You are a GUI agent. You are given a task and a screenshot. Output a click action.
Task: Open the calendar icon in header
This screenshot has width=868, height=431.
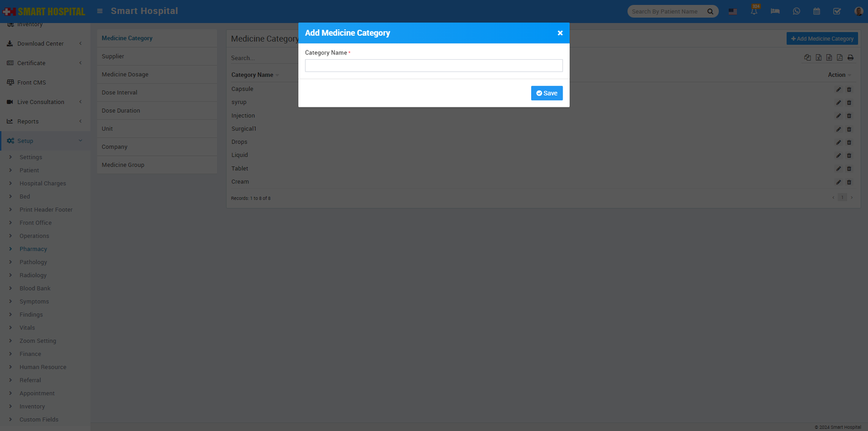pyautogui.click(x=816, y=11)
